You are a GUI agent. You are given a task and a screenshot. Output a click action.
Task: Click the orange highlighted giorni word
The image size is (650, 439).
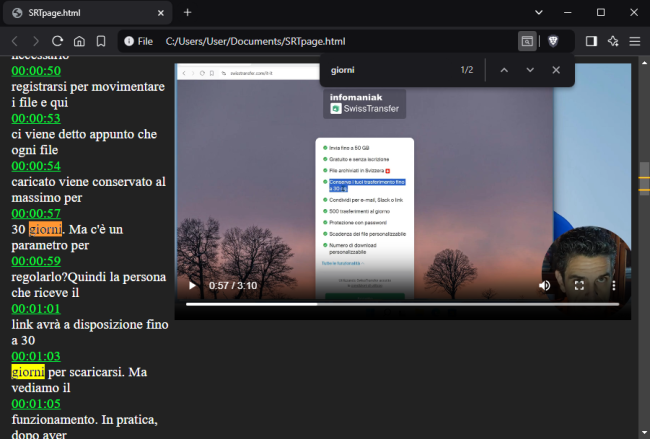click(46, 229)
